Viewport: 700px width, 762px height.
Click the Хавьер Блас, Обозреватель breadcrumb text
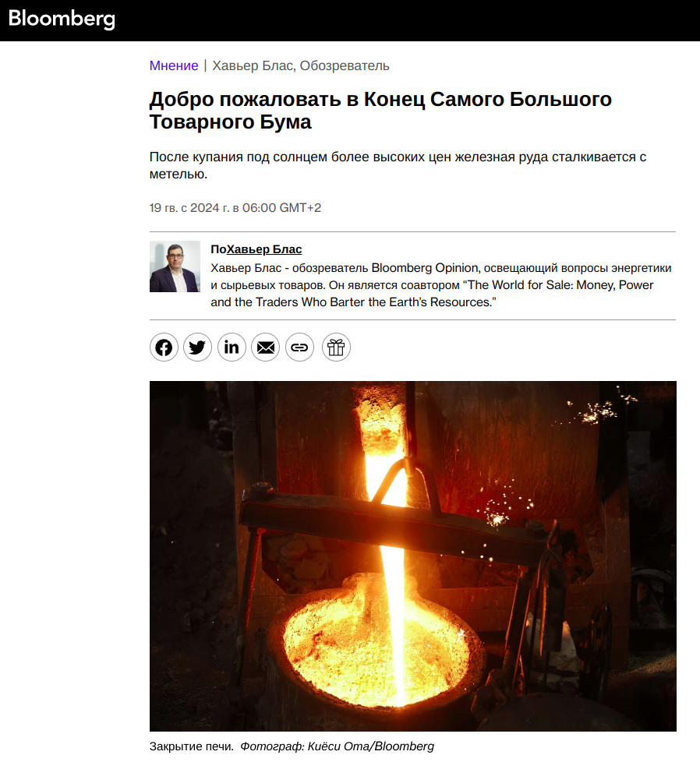301,65
